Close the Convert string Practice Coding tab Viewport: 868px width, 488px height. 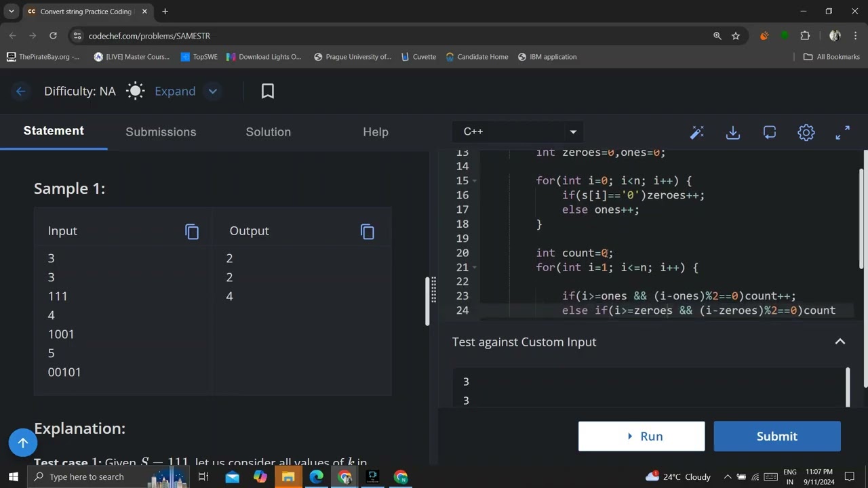[144, 12]
